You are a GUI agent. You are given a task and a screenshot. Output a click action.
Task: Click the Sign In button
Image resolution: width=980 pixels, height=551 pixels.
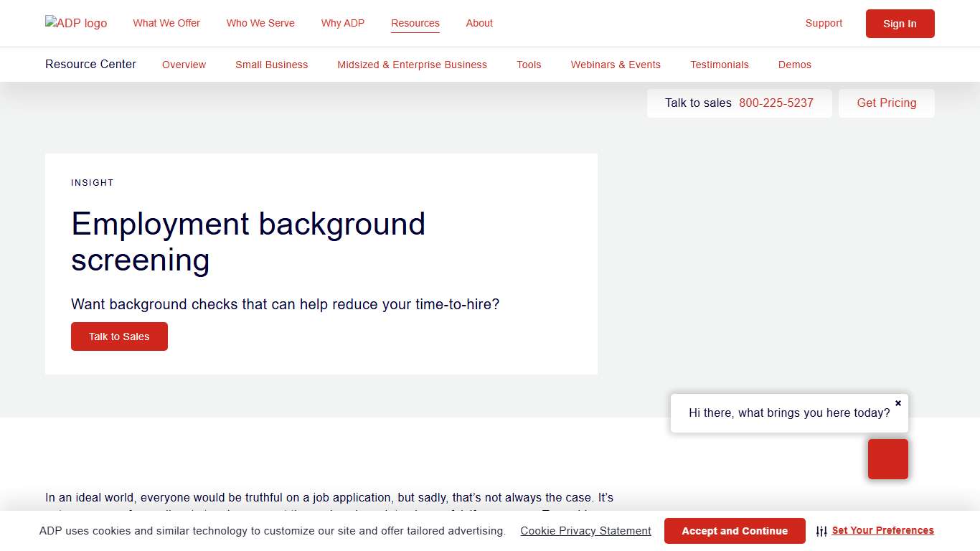click(x=900, y=23)
